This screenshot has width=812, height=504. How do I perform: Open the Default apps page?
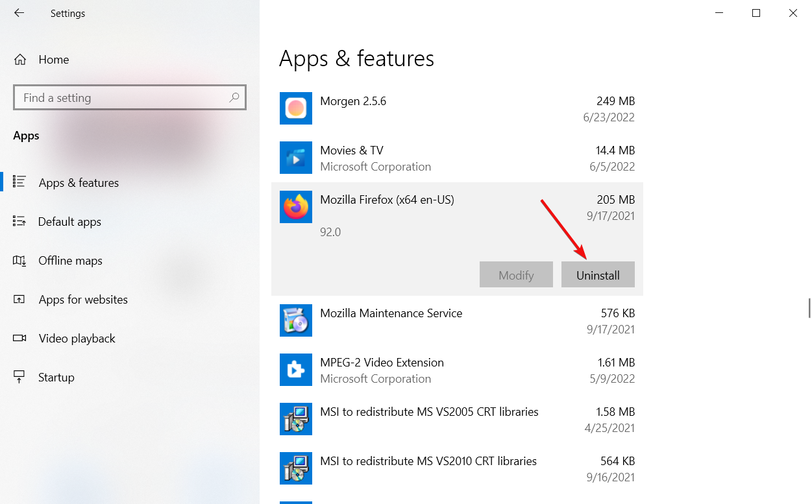pos(130,221)
